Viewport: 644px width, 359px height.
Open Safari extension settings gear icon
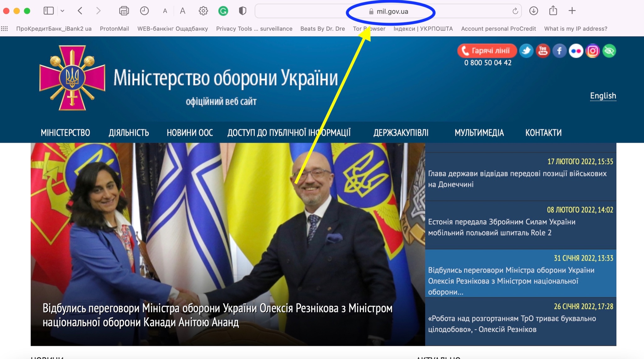(x=203, y=11)
